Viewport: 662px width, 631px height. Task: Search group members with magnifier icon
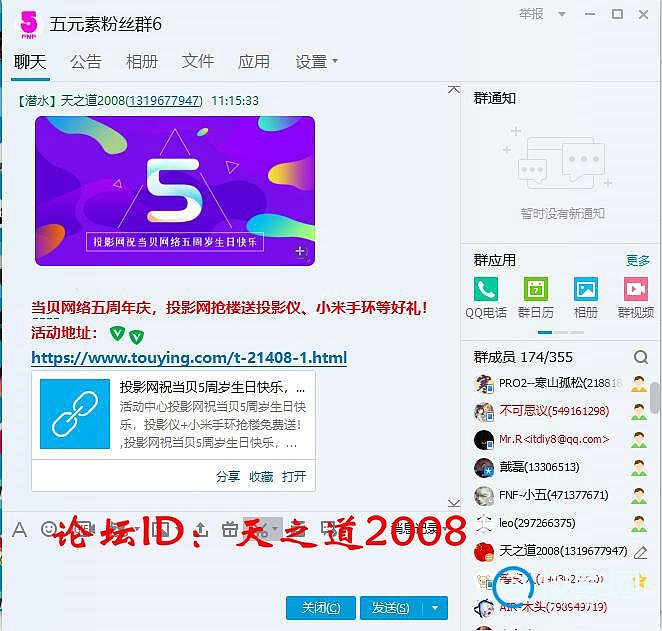641,357
